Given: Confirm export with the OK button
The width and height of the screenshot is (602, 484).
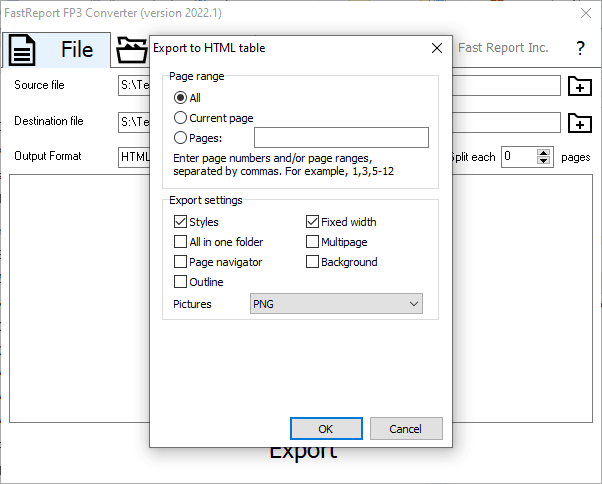Looking at the screenshot, I should (326, 429).
